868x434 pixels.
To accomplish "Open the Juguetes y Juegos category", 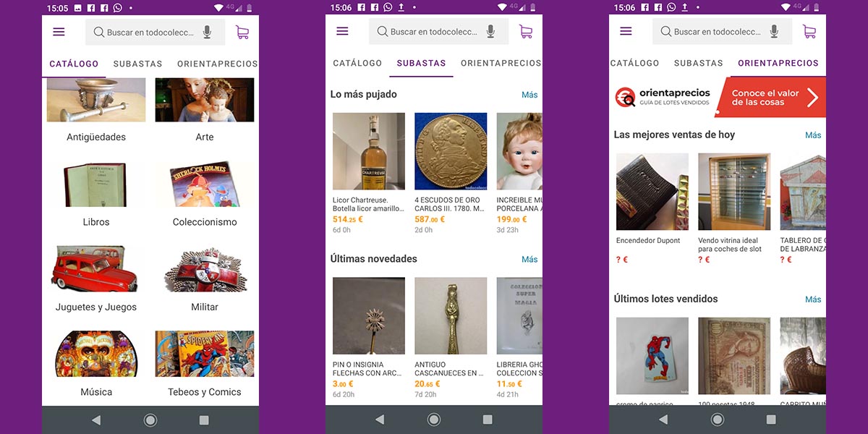I will tap(95, 269).
